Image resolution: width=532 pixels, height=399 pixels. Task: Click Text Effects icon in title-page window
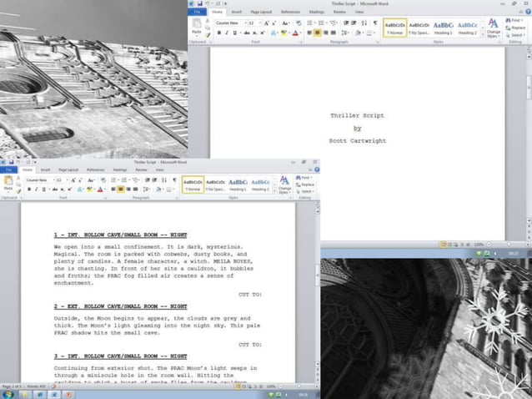pos(274,33)
